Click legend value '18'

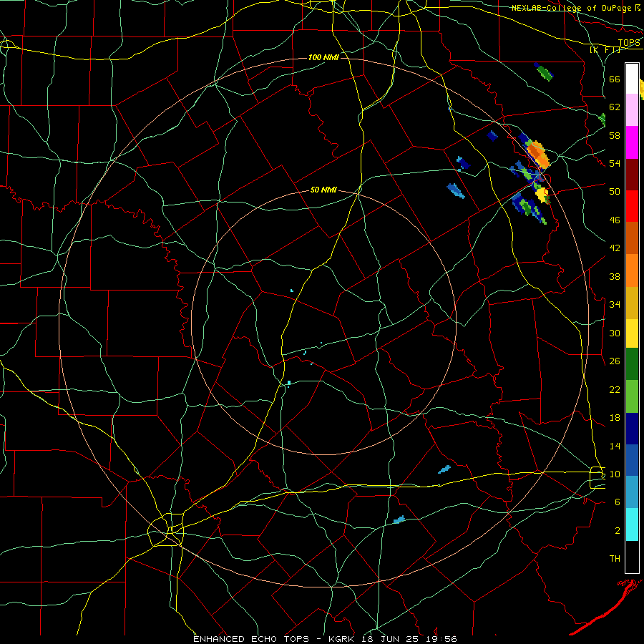pyautogui.click(x=615, y=418)
